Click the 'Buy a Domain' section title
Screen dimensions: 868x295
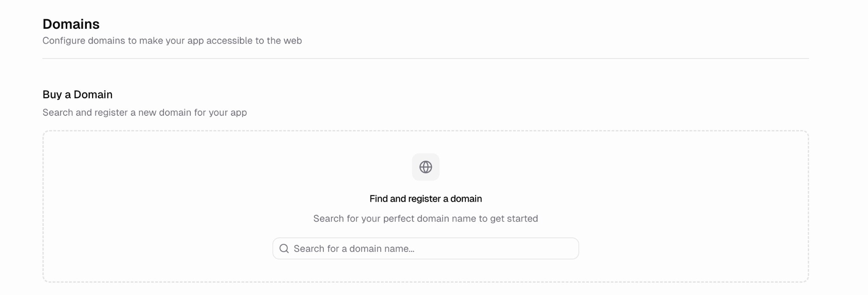point(77,94)
